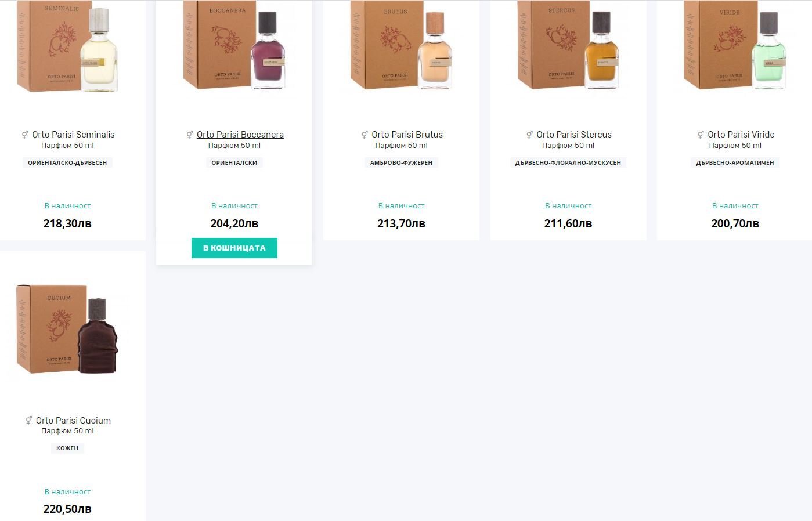Click unisex gender icon beside Orto Parisi Seminalis
812x521 pixels.
(25, 135)
